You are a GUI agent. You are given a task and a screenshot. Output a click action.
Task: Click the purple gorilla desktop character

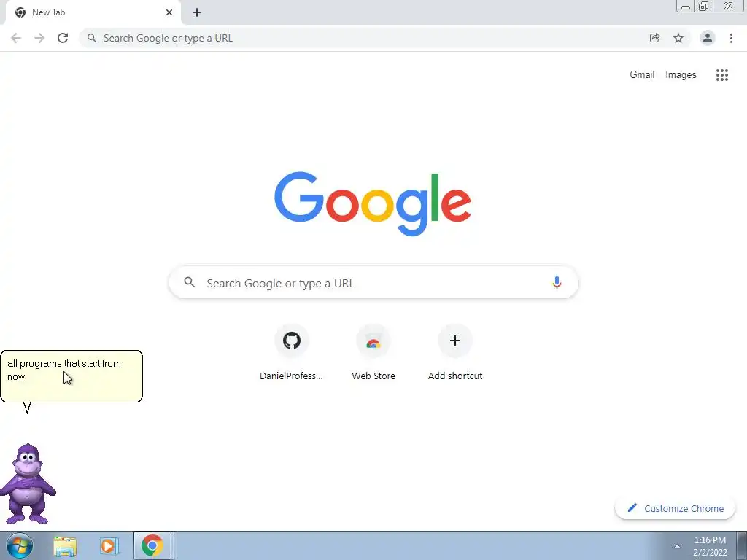pos(28,484)
